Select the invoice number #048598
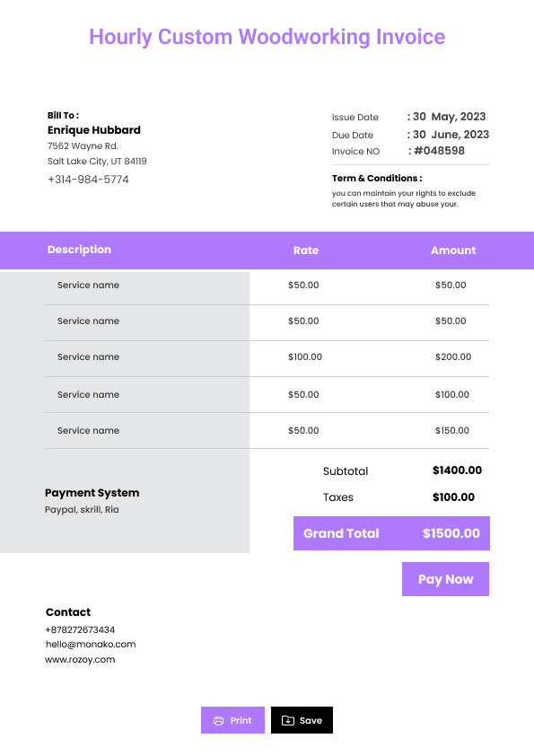The height and width of the screenshot is (756, 534). click(x=439, y=151)
